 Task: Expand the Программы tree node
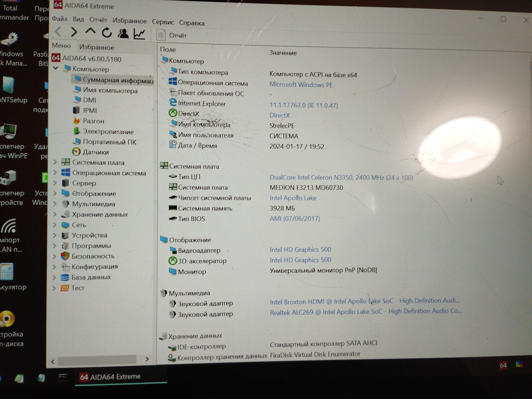pos(55,246)
